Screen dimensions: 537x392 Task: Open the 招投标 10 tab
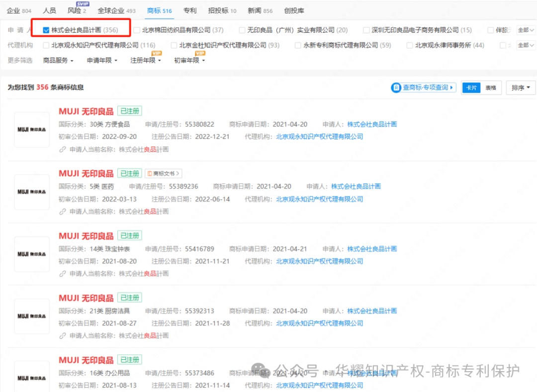[222, 10]
